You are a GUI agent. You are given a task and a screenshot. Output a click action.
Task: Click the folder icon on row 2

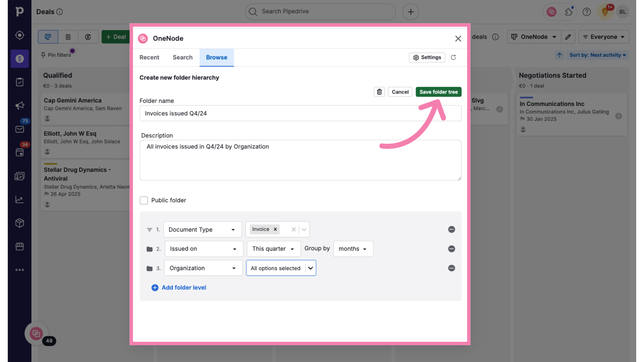tap(150, 248)
